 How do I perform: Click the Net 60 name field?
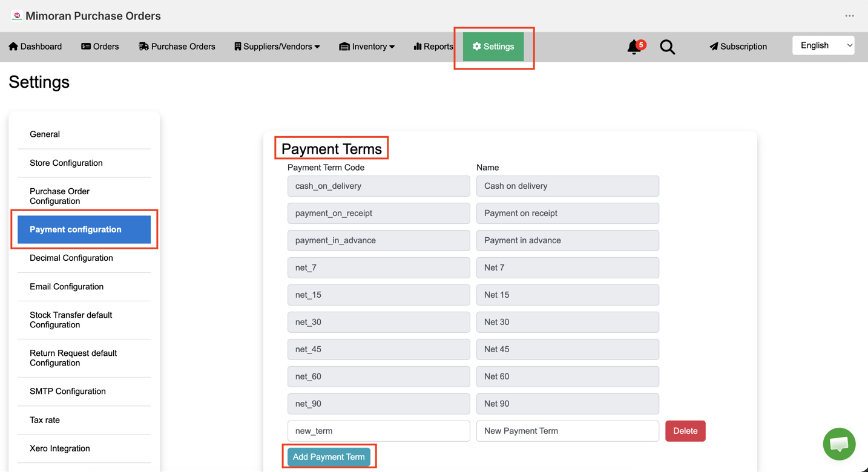click(x=568, y=376)
